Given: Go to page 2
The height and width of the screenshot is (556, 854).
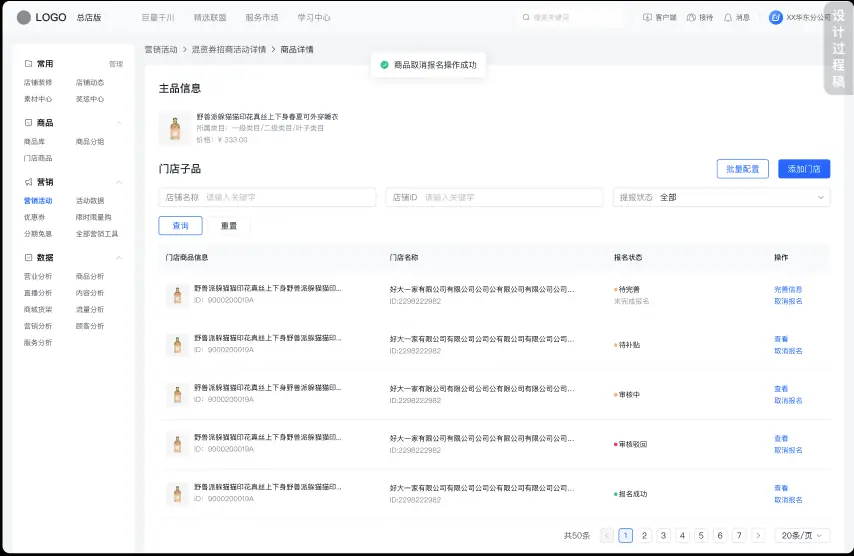Looking at the screenshot, I should point(644,535).
